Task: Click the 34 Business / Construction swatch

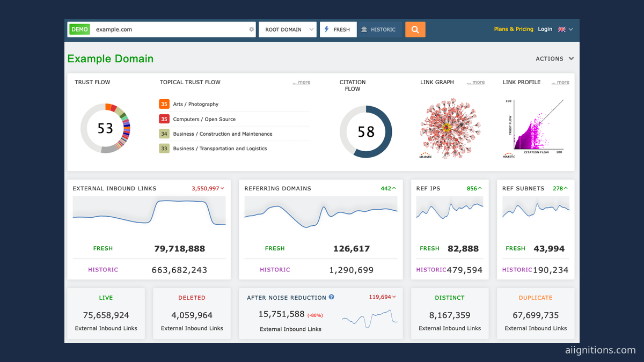Action: (164, 134)
